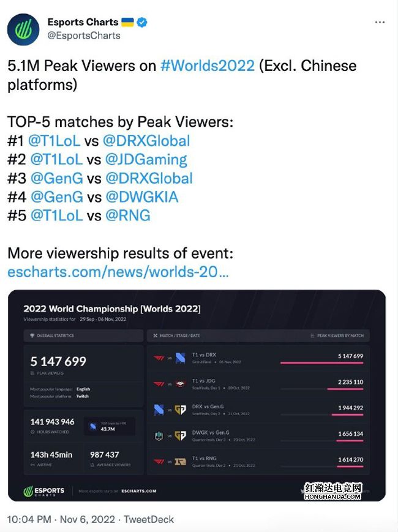Follow the escharts.com news link
Viewport: 398px width, 532px height.
click(118, 271)
